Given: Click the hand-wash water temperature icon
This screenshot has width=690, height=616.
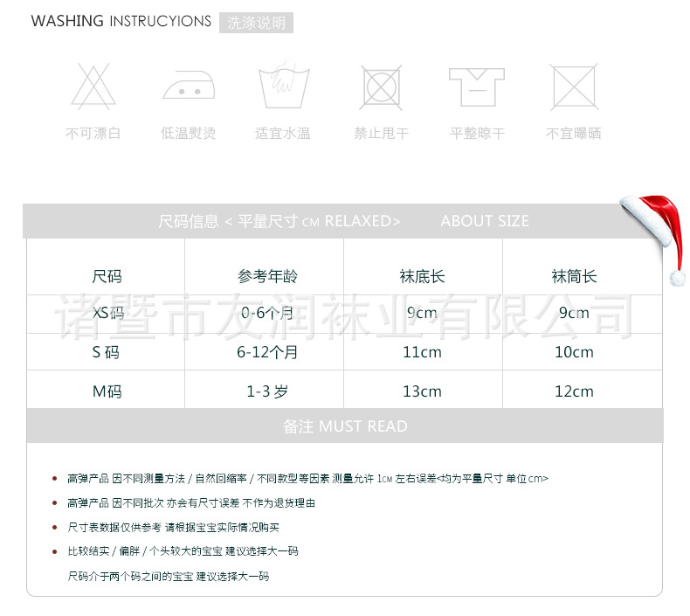Looking at the screenshot, I should click(x=281, y=87).
